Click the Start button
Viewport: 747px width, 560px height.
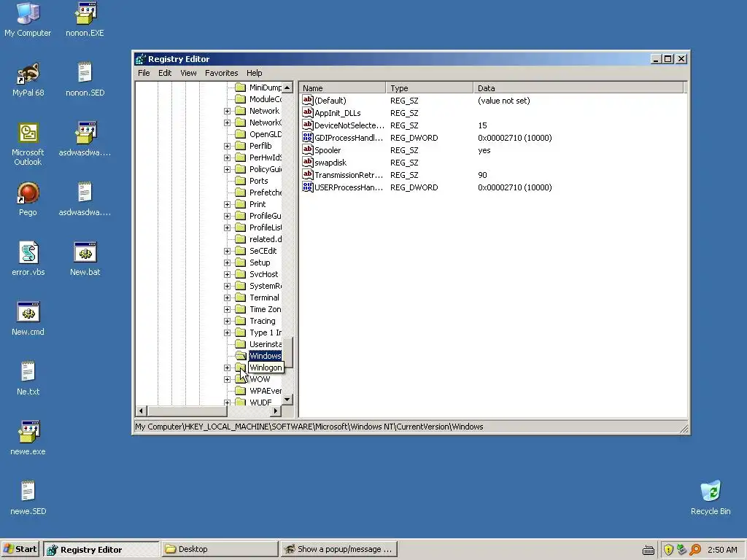[x=21, y=549]
